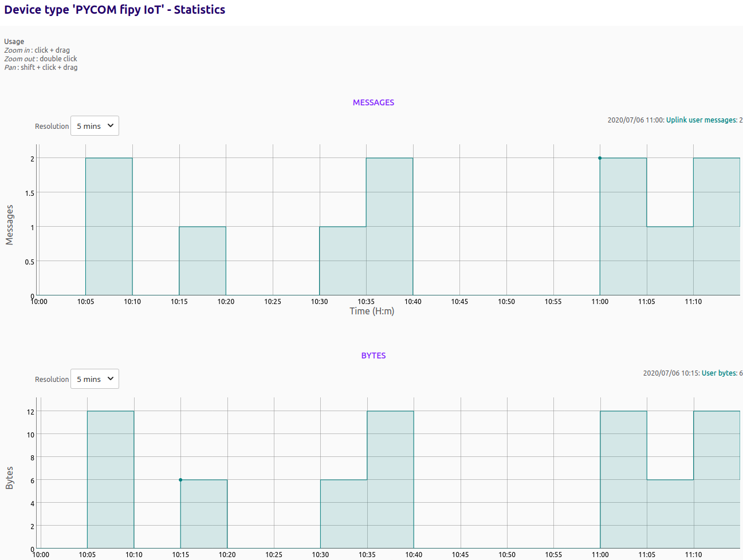Open the Bytes chart Resolution dropdown
This screenshot has height=560, width=743.
pos(95,379)
